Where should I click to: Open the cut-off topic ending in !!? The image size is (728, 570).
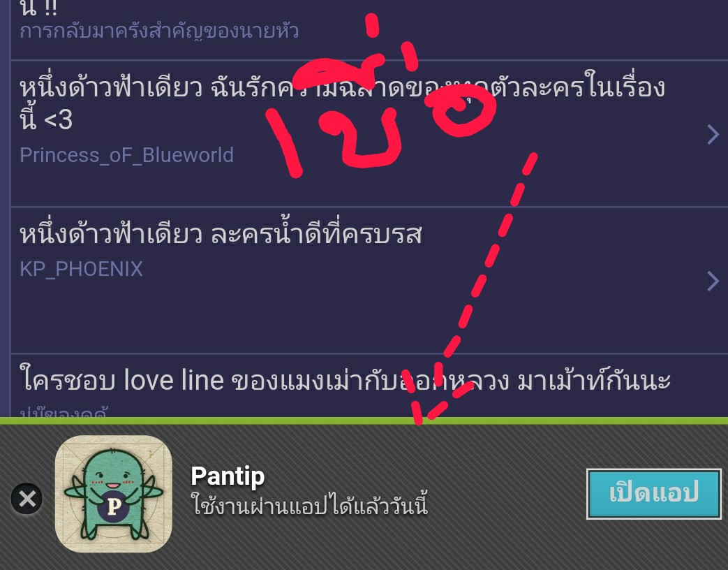38,8
